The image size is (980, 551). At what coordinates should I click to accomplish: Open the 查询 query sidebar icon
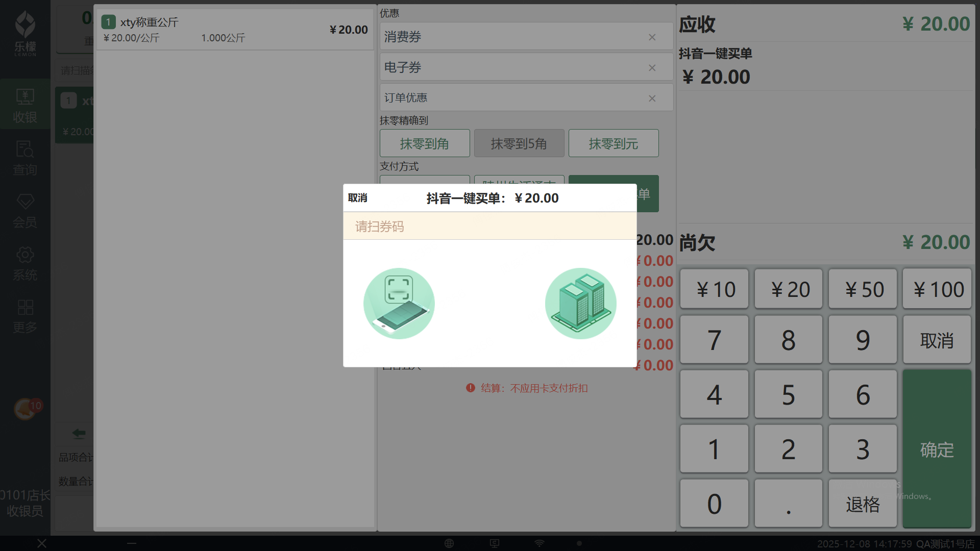pyautogui.click(x=25, y=158)
